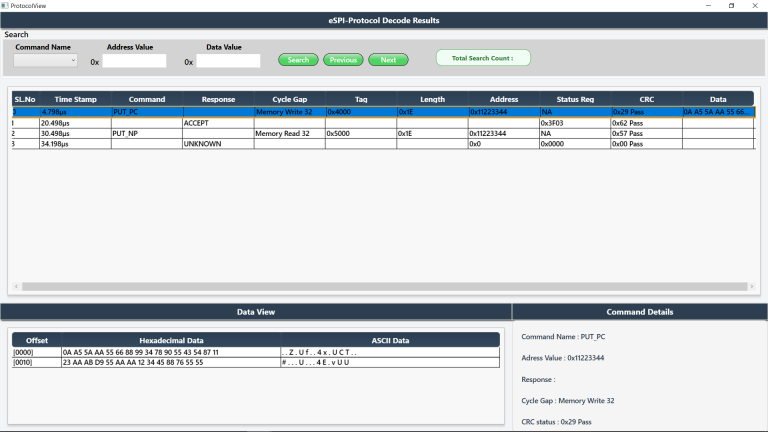This screenshot has width=768, height=432.
Task: Open the Command Name dropdown
Action: click(45, 60)
